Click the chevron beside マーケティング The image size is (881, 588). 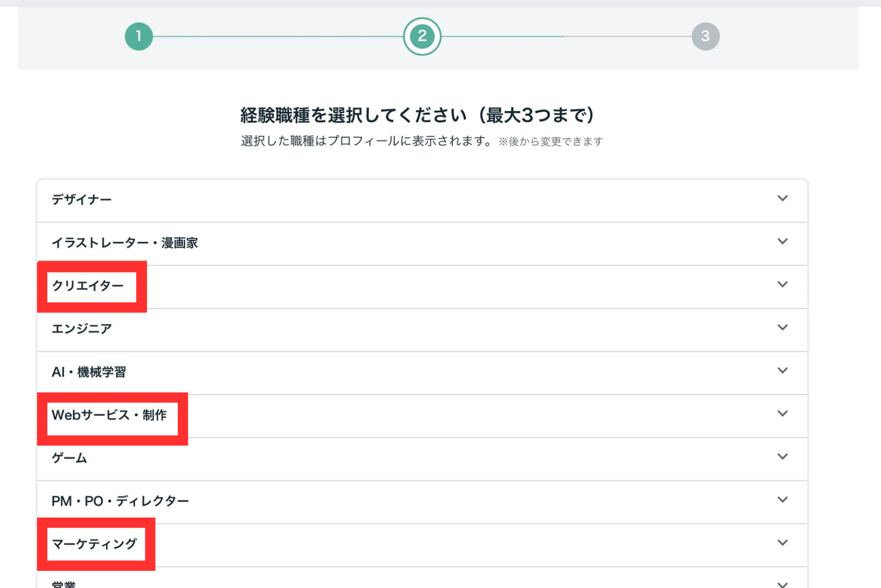(782, 542)
